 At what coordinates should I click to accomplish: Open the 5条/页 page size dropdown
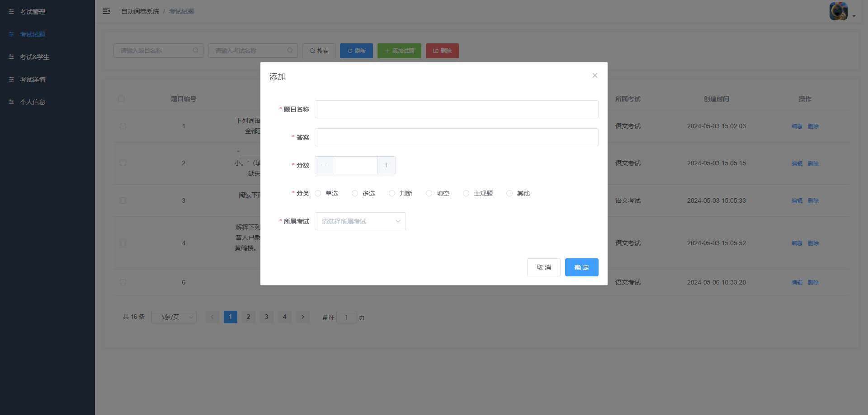point(174,317)
